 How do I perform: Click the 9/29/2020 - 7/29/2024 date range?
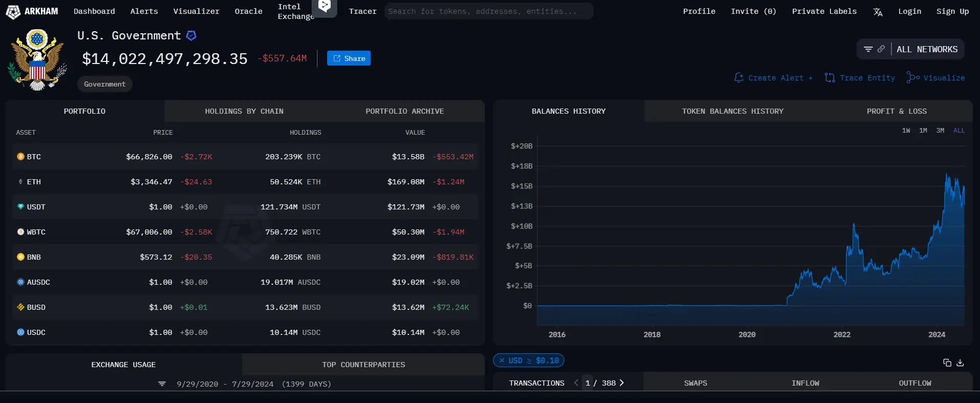coord(225,384)
